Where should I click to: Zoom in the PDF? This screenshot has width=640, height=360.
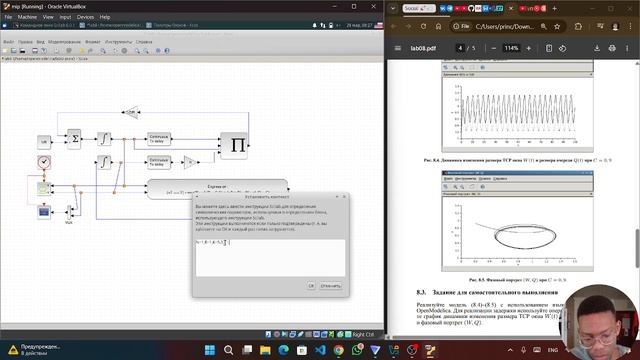coord(529,48)
